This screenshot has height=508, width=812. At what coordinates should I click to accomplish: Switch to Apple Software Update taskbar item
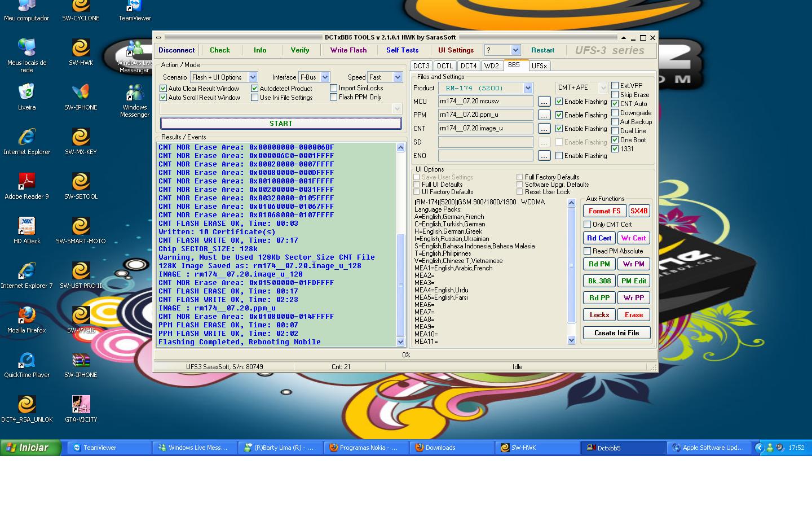(709, 448)
